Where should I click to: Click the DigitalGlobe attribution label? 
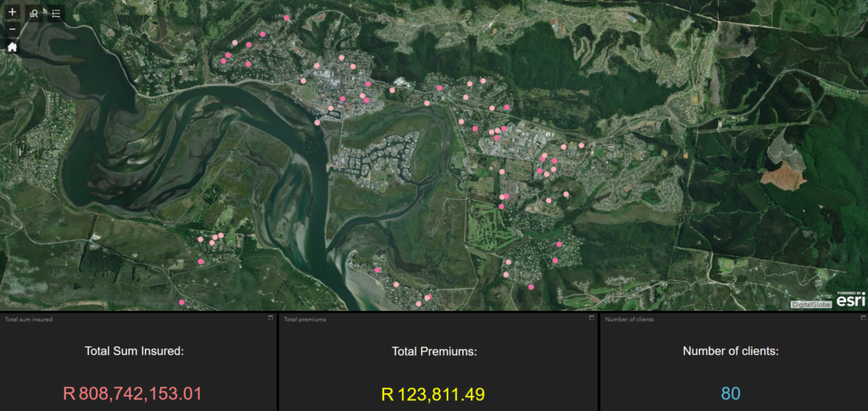(811, 304)
